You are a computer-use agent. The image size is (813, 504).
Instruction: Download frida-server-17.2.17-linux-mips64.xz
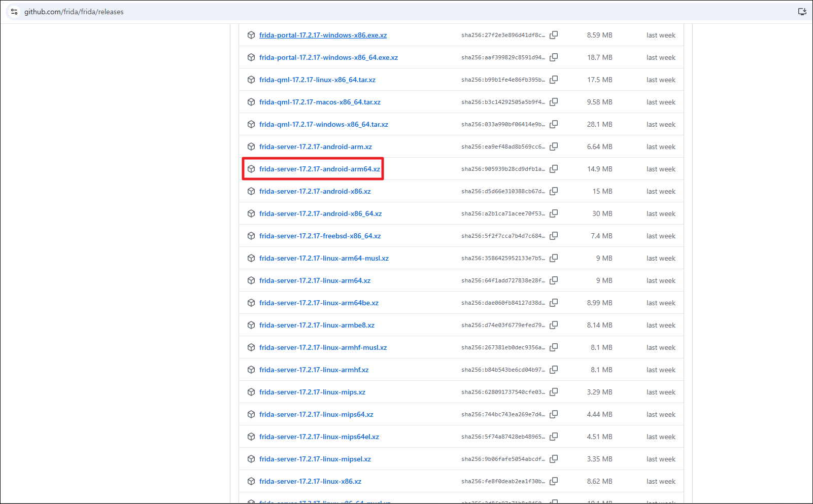point(316,414)
